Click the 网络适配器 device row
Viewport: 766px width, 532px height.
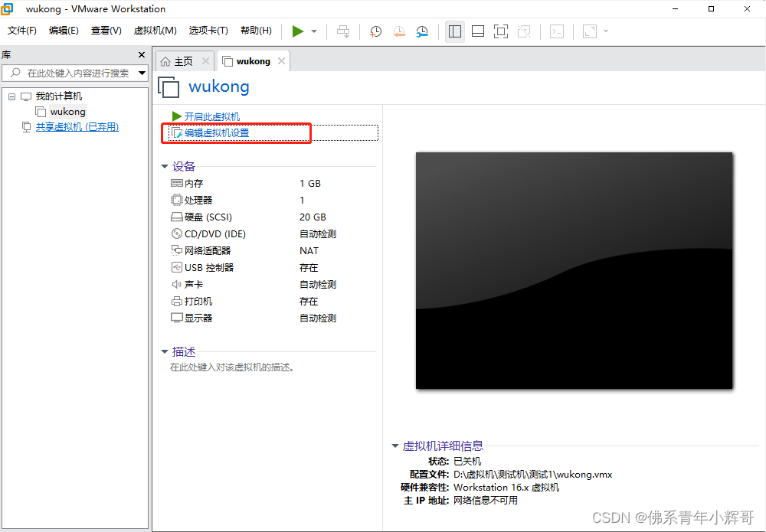(x=273, y=251)
